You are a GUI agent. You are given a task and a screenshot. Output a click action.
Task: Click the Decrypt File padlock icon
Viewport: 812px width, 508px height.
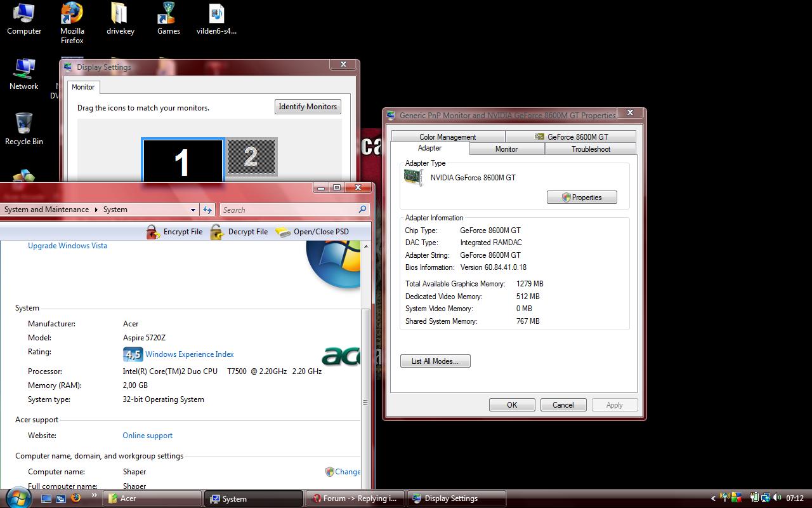[218, 232]
